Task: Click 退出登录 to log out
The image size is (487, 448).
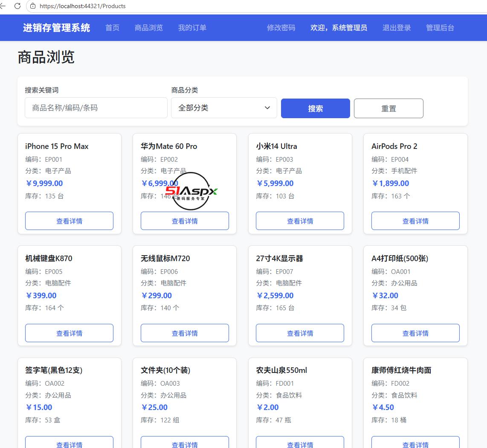Action: coord(397,28)
